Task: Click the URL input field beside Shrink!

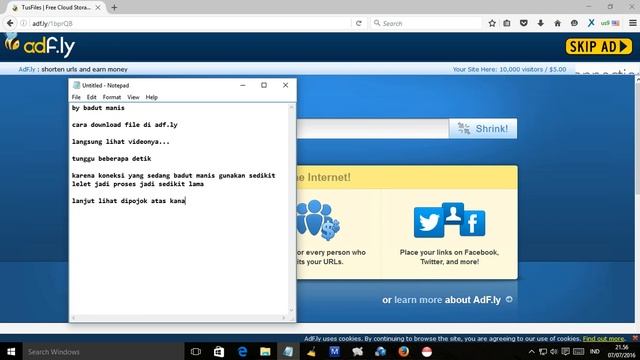Action: [x=372, y=129]
